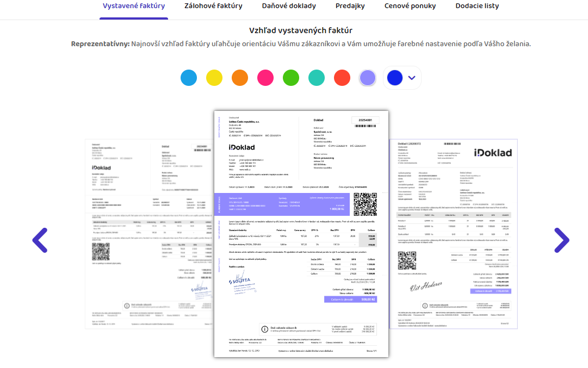Viewport: 588px width, 368px height.
Task: Select the lavender purple color swatch
Action: 368,78
